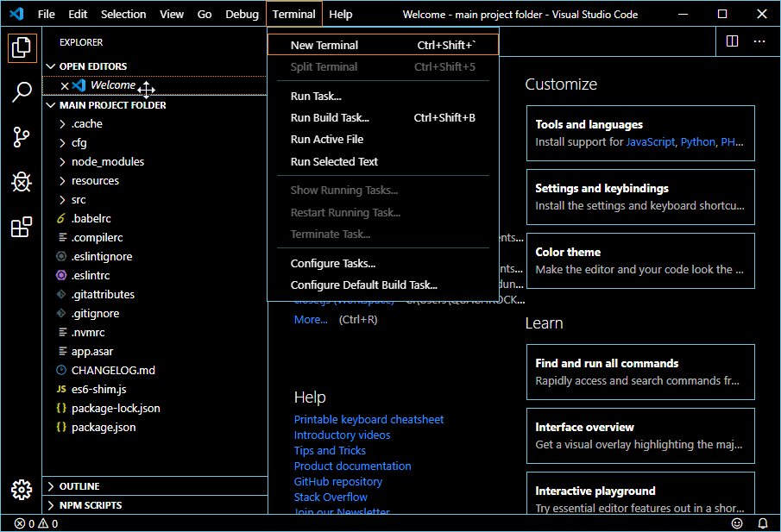Open the Manage gear icon

point(22,490)
